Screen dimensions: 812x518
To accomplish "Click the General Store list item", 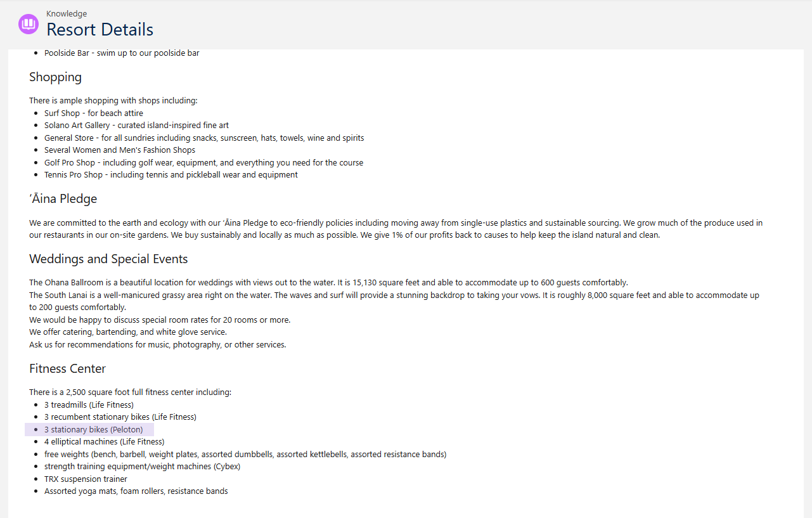I will (x=204, y=138).
